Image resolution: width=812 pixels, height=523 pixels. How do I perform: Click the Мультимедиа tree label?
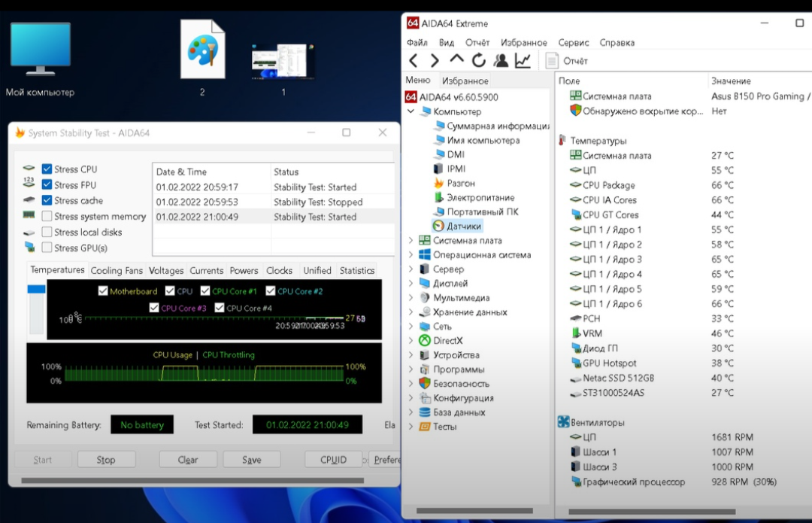[x=461, y=297]
